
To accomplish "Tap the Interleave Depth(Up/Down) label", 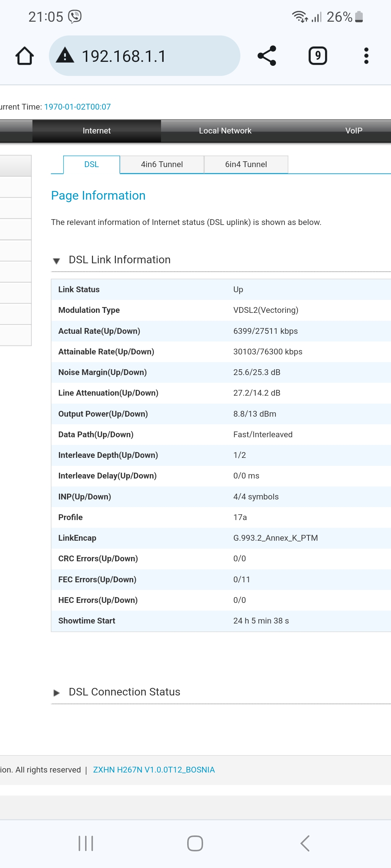I will click(x=108, y=455).
